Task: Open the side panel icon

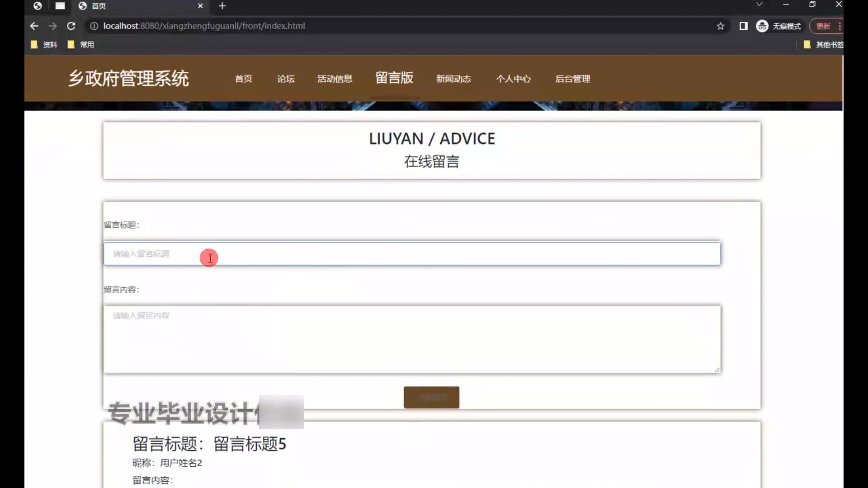Action: click(743, 26)
